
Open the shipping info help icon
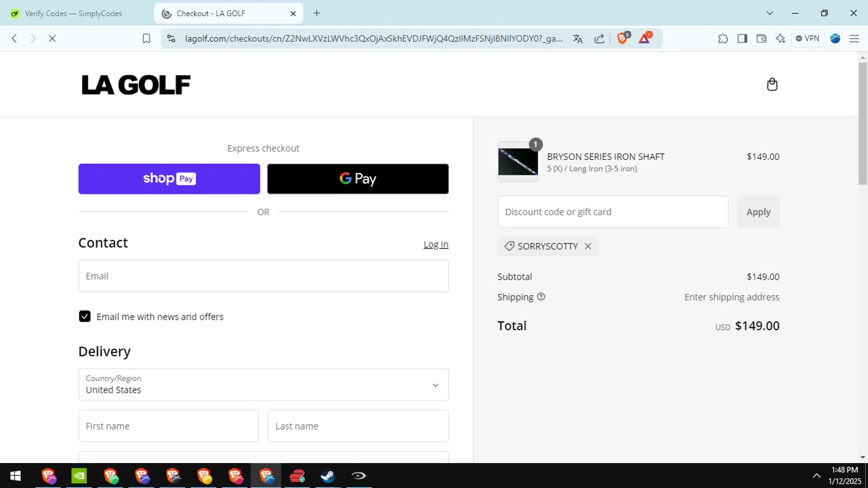pyautogui.click(x=541, y=297)
